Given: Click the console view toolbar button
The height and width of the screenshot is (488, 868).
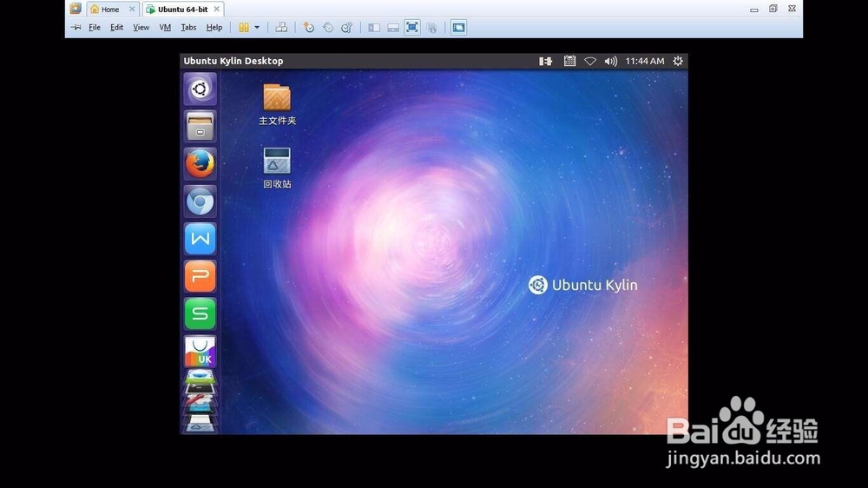Looking at the screenshot, I should [458, 27].
